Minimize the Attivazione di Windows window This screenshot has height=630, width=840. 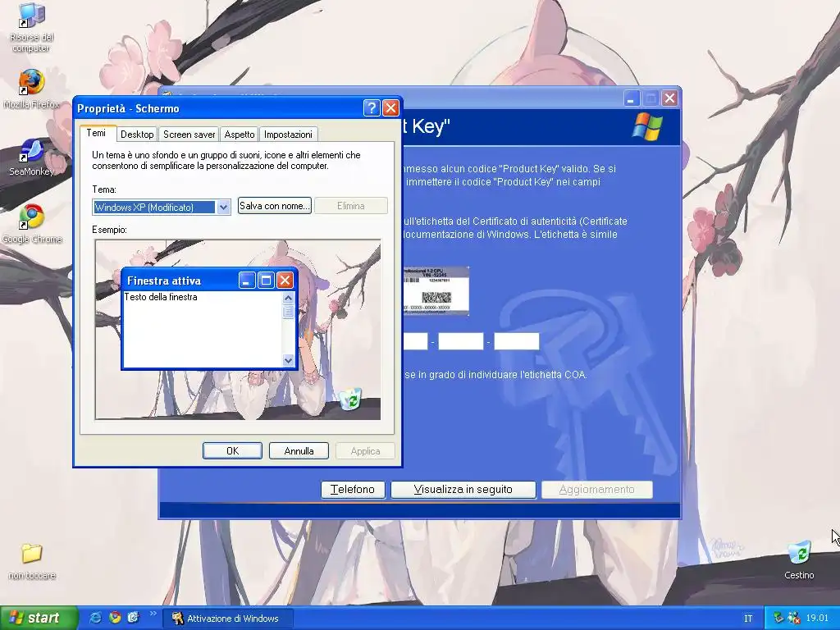pos(632,98)
